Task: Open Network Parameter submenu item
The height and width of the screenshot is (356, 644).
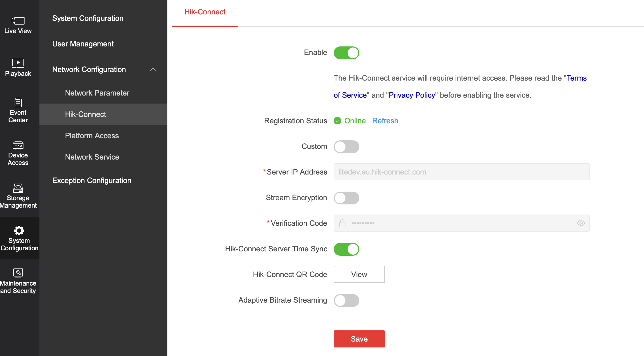Action: [97, 93]
